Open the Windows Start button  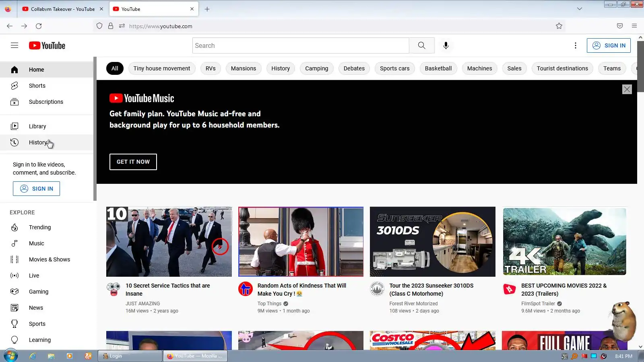(10, 356)
